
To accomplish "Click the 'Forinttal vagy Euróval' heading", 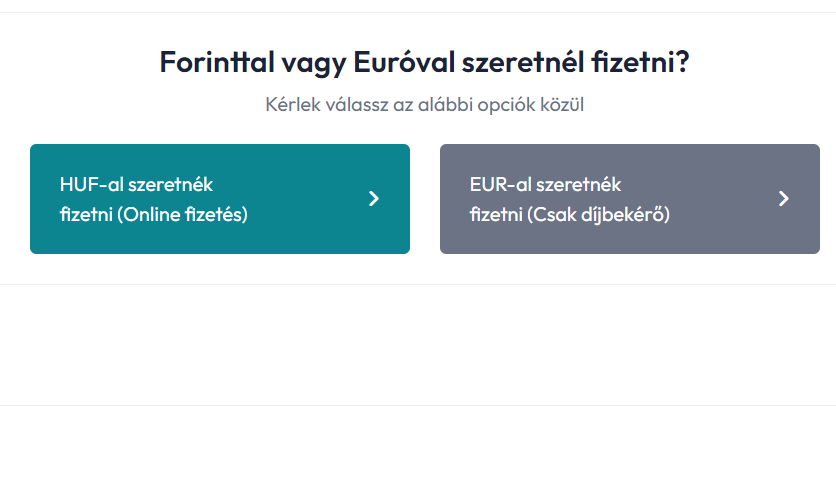I will pos(424,62).
